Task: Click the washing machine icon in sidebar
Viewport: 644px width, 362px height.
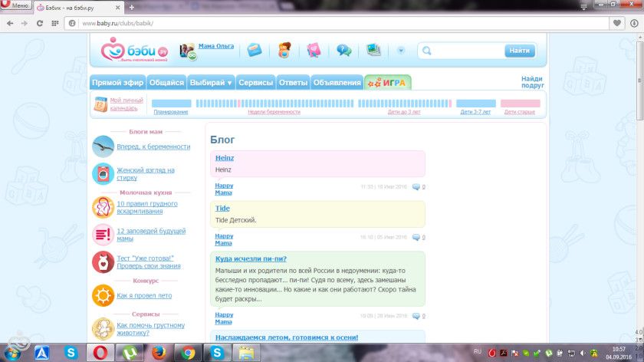Action: [103, 174]
